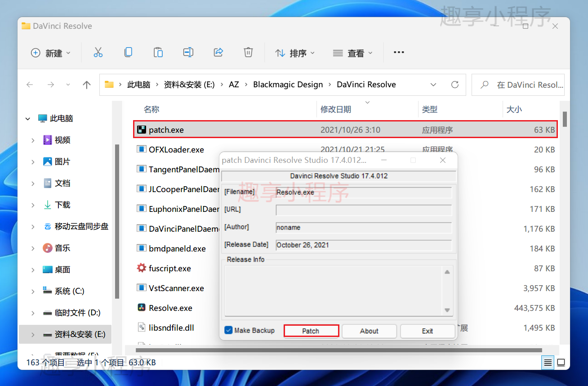This screenshot has height=386, width=588.
Task: Click 此电脑 in the address breadcrumb
Action: [138, 85]
